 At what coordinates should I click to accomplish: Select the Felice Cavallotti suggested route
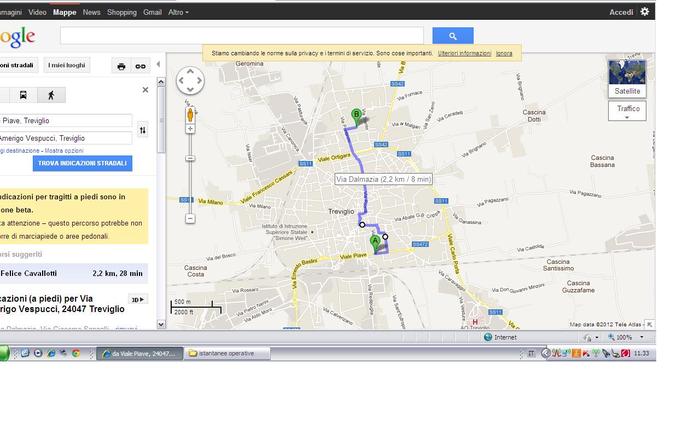(73, 273)
